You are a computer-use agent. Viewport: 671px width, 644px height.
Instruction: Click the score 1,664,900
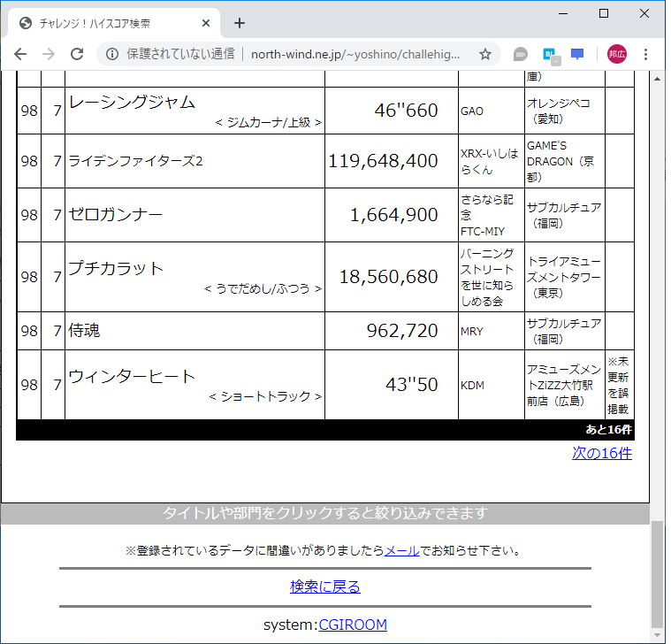[x=393, y=215]
